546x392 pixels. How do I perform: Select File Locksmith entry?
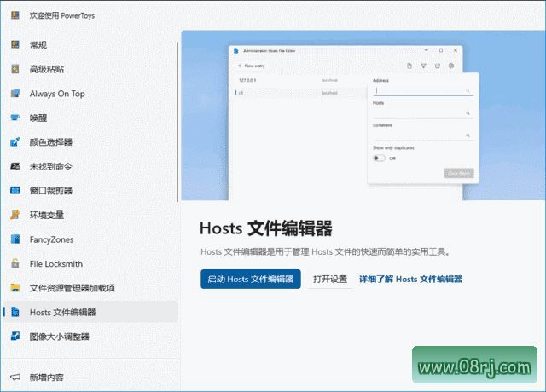click(91, 263)
